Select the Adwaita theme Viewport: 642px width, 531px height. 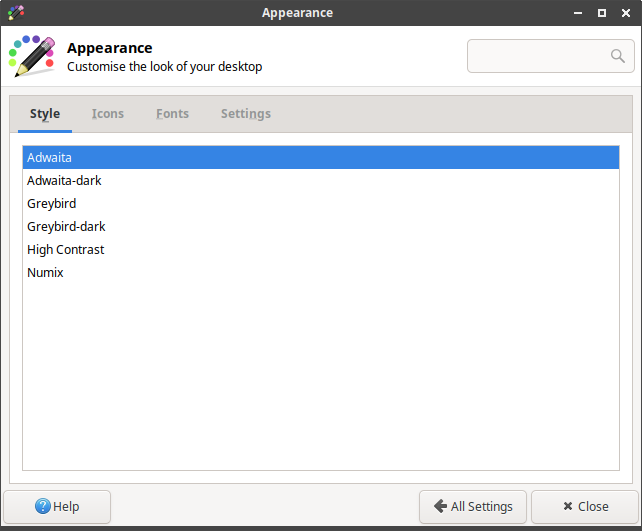coord(321,157)
